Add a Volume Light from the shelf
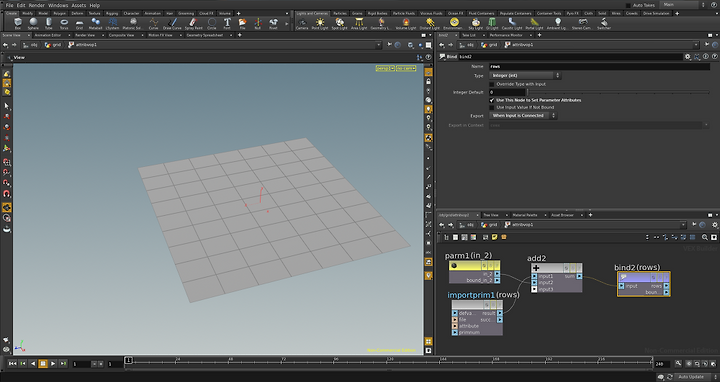This screenshot has height=382, width=720. point(406,23)
